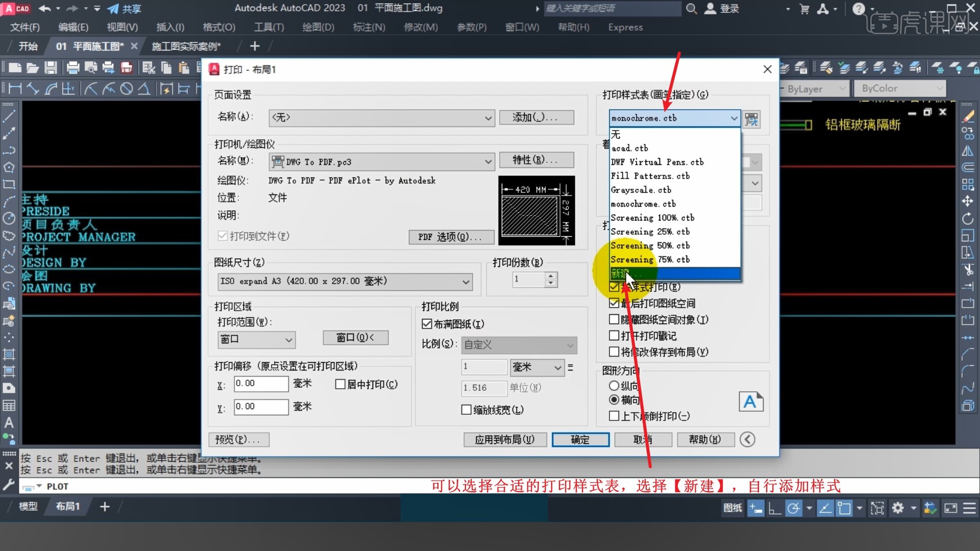Viewport: 980px width, 551px height.
Task: Select the 纵向 orientation radio button
Action: (x=614, y=386)
